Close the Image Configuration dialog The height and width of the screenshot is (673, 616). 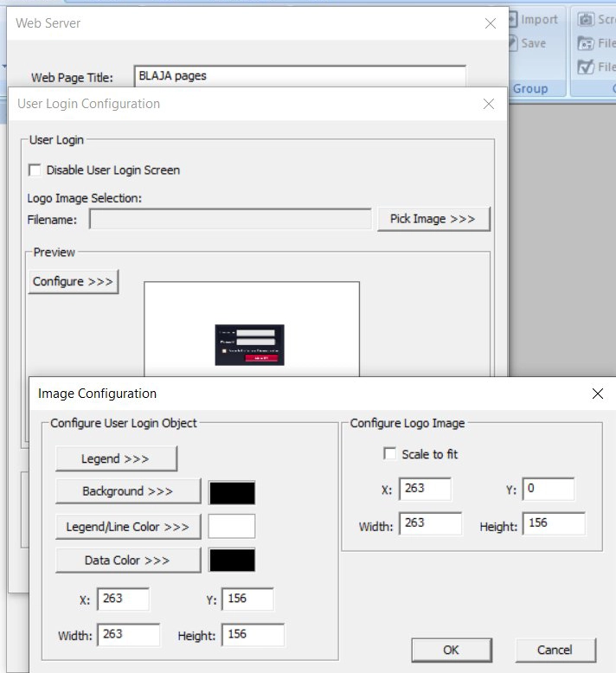597,394
